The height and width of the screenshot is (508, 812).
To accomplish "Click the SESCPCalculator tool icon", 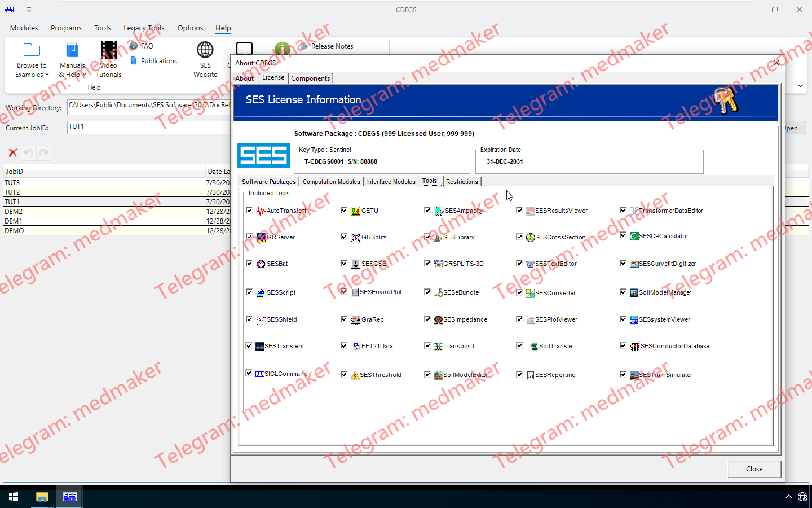I will [634, 237].
